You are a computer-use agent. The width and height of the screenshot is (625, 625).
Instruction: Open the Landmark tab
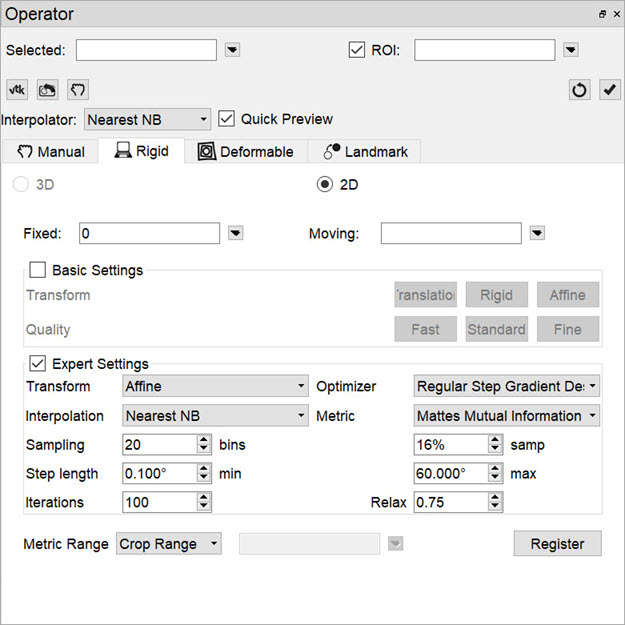tap(365, 152)
